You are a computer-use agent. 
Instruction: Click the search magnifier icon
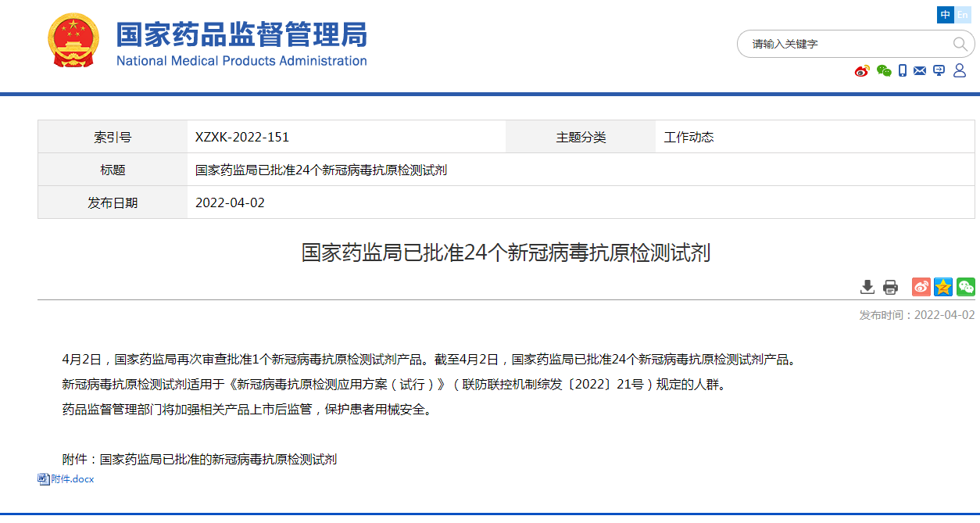pyautogui.click(x=959, y=44)
